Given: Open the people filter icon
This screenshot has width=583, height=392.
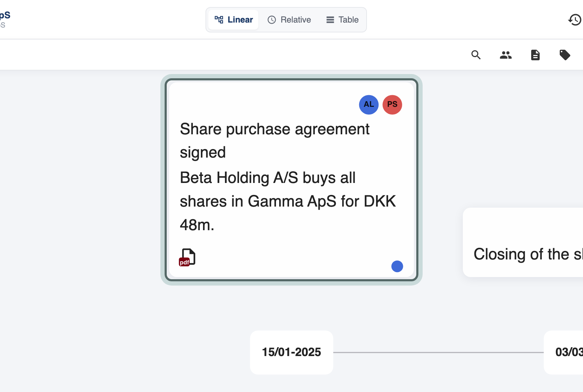Looking at the screenshot, I should tap(505, 55).
